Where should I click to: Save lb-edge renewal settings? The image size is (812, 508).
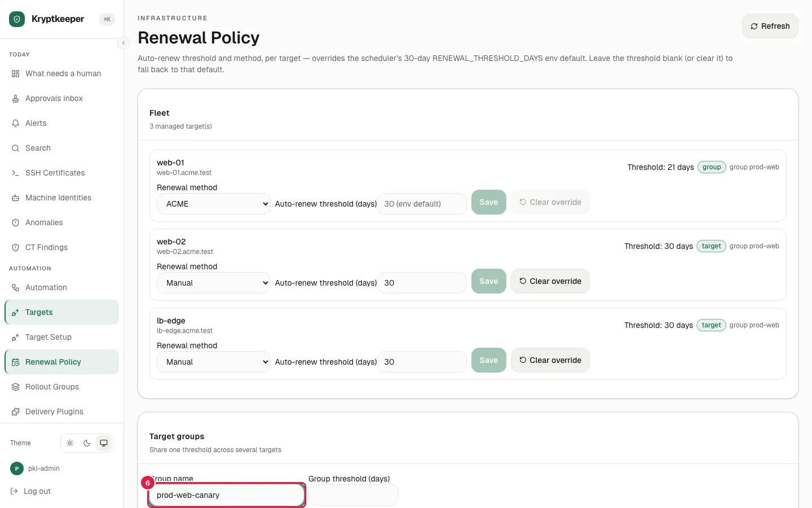point(488,360)
